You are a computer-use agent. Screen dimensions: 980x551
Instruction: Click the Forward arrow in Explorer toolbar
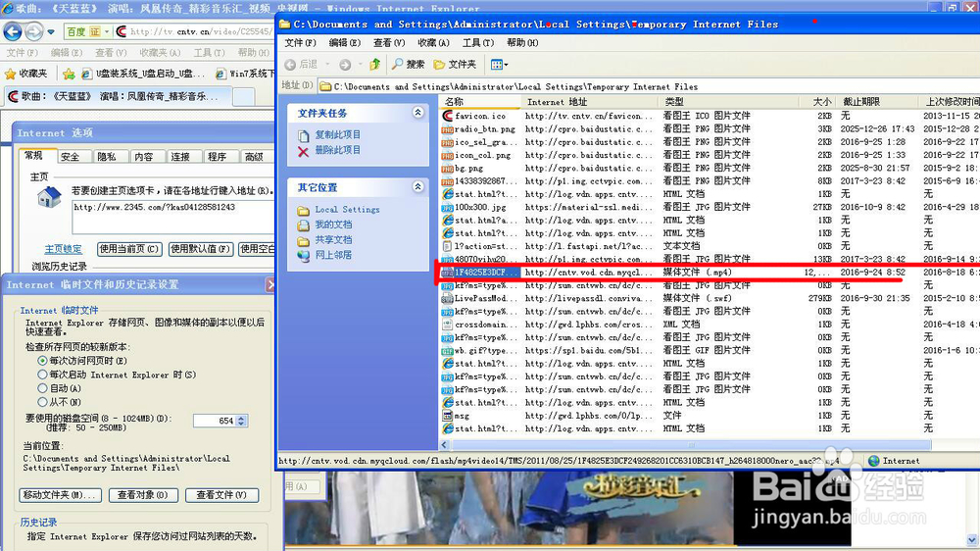coord(345,65)
